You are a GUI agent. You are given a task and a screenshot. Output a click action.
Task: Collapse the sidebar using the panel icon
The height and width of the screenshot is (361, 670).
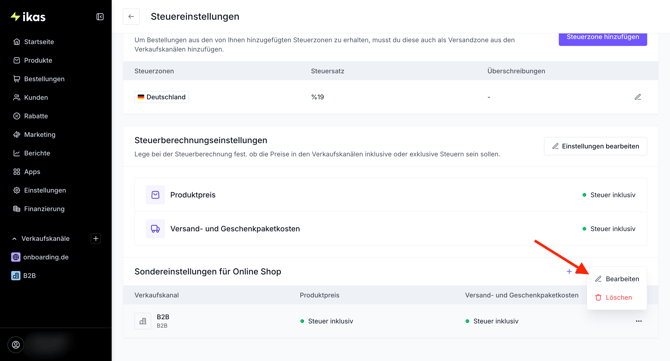[x=100, y=17]
